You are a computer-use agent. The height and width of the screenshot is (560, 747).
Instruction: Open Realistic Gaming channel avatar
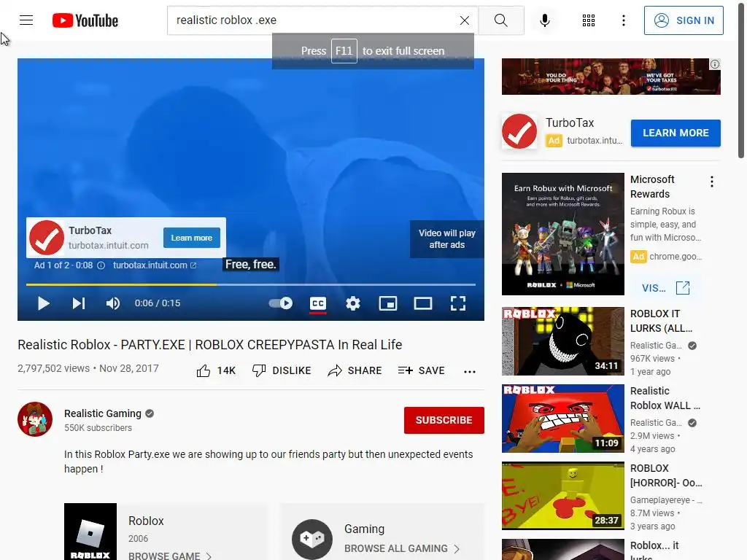35,419
